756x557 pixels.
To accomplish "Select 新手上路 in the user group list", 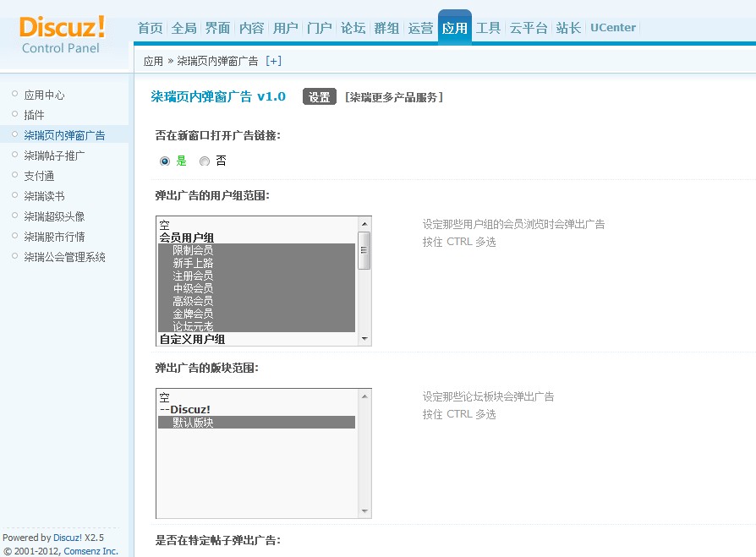I will 256,263.
